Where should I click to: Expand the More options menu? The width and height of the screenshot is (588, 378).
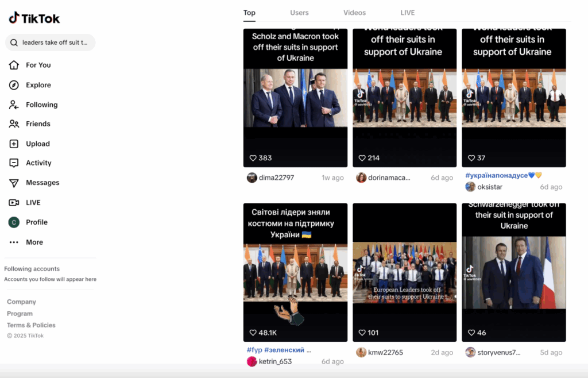14,242
